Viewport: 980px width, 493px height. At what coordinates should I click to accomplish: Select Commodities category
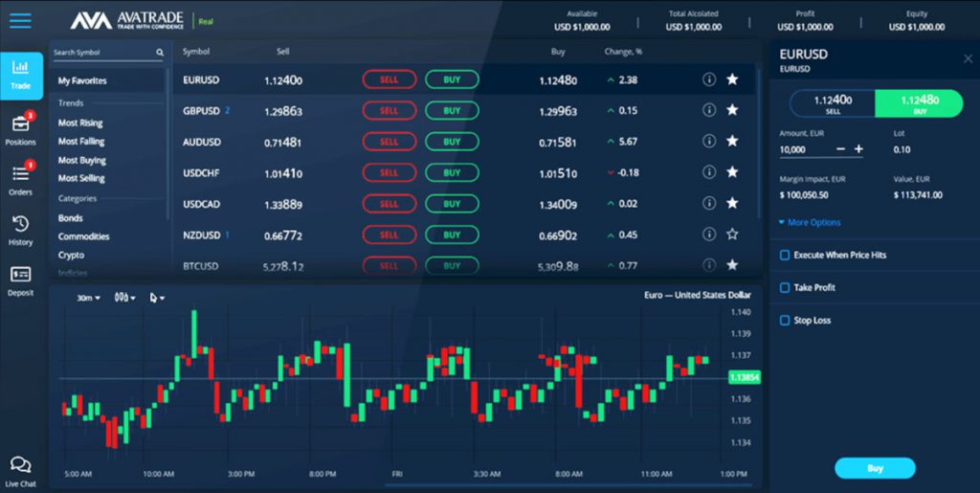(x=84, y=236)
